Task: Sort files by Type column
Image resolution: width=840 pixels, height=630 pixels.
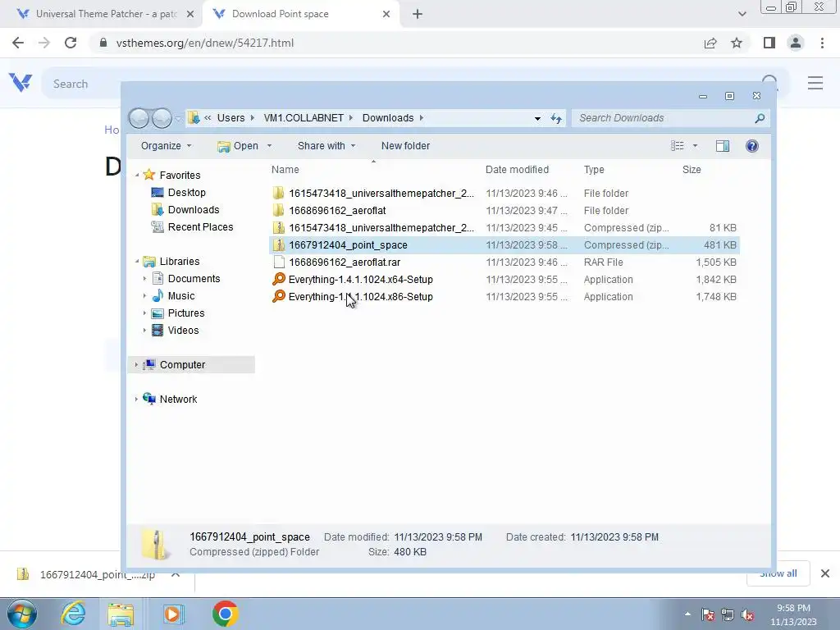Action: coord(594,169)
